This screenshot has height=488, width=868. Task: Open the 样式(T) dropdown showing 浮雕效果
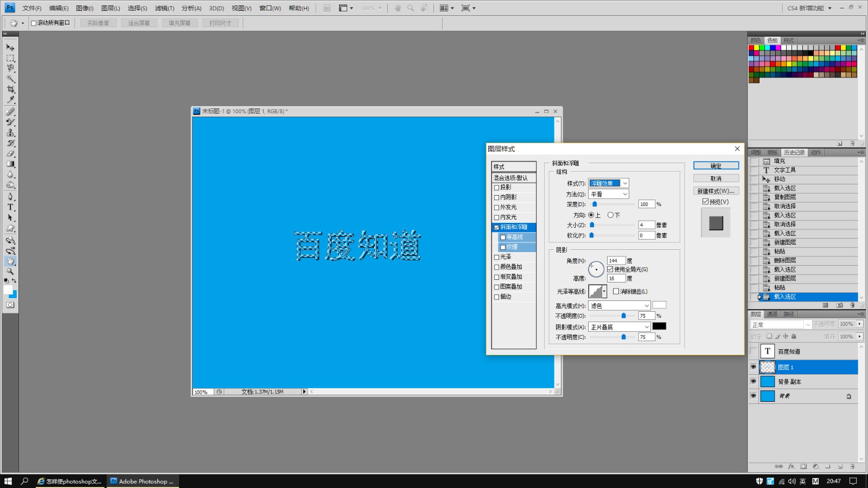coord(609,183)
